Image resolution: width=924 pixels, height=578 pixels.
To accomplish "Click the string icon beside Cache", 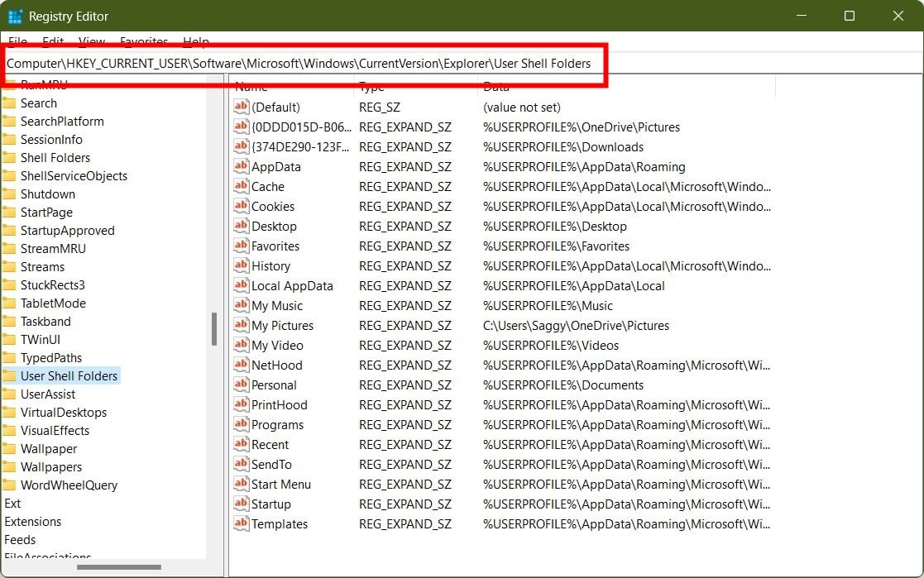I will tap(241, 186).
